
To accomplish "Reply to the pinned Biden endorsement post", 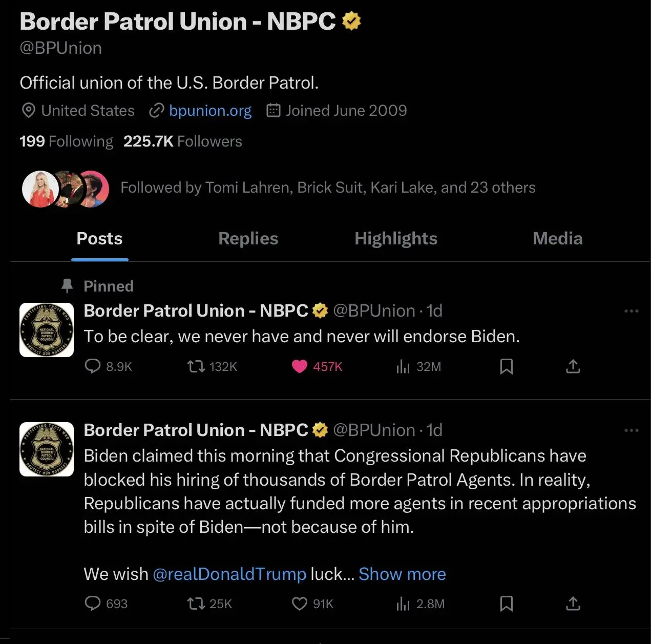I will [x=93, y=366].
